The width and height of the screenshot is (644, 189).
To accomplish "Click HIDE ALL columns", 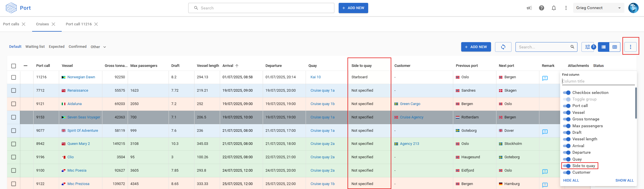I will (571, 180).
